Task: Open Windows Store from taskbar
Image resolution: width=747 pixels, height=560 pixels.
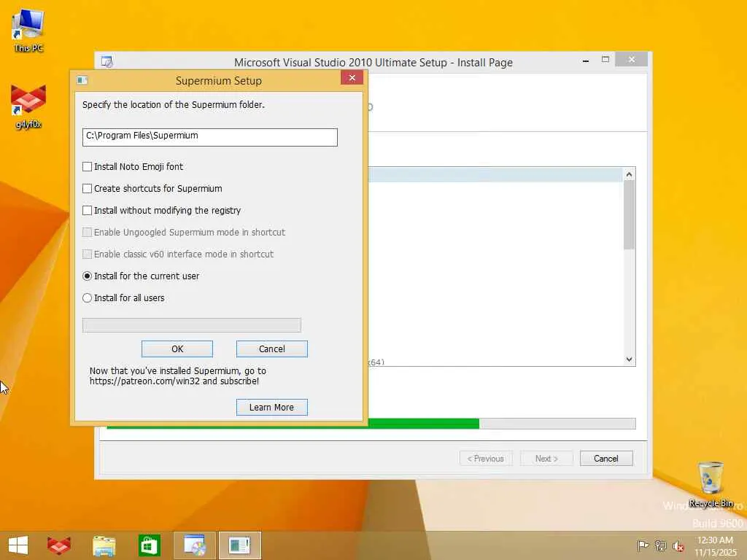Action: [149, 545]
